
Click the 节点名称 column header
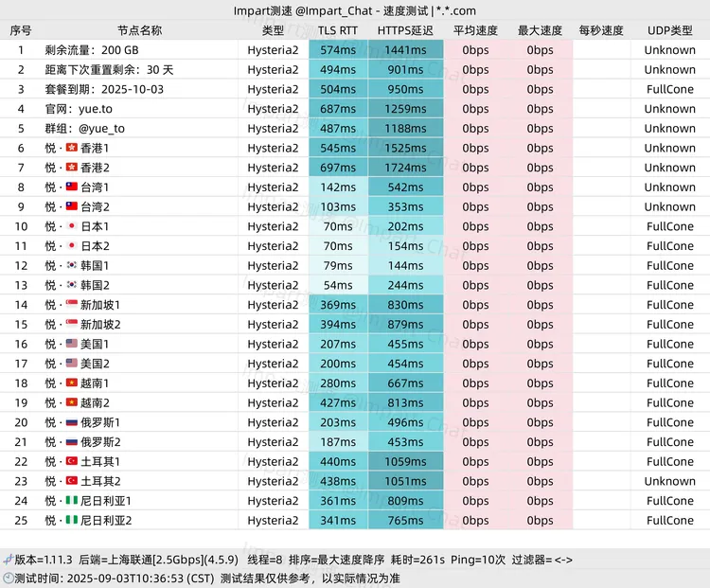[139, 30]
